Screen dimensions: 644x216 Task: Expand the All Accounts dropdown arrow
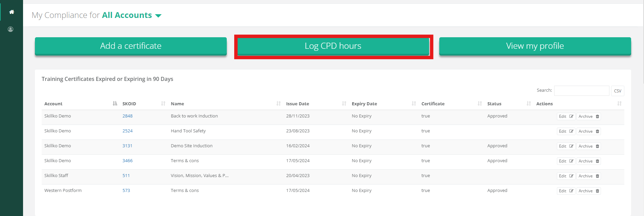[x=158, y=16]
